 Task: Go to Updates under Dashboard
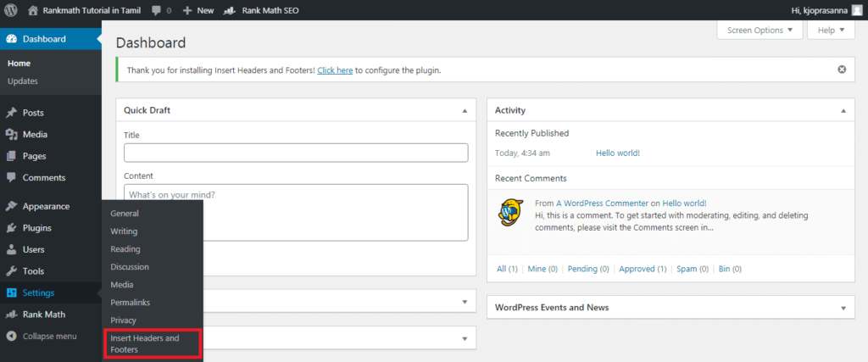(x=23, y=81)
